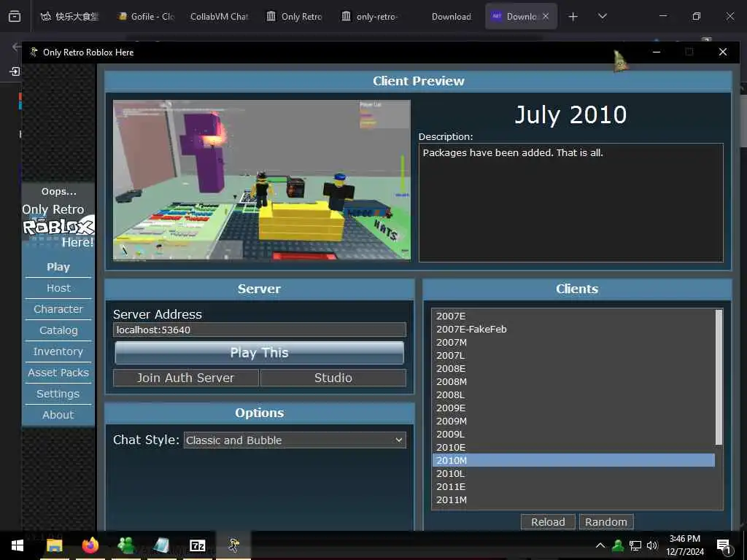The width and height of the screenshot is (747, 560).
Task: Click the notepad-style taskbar icon
Action: 161,545
